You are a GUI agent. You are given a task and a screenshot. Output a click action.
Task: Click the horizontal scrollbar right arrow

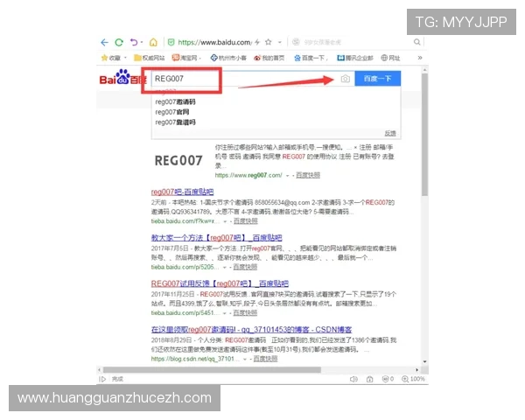coord(416,370)
